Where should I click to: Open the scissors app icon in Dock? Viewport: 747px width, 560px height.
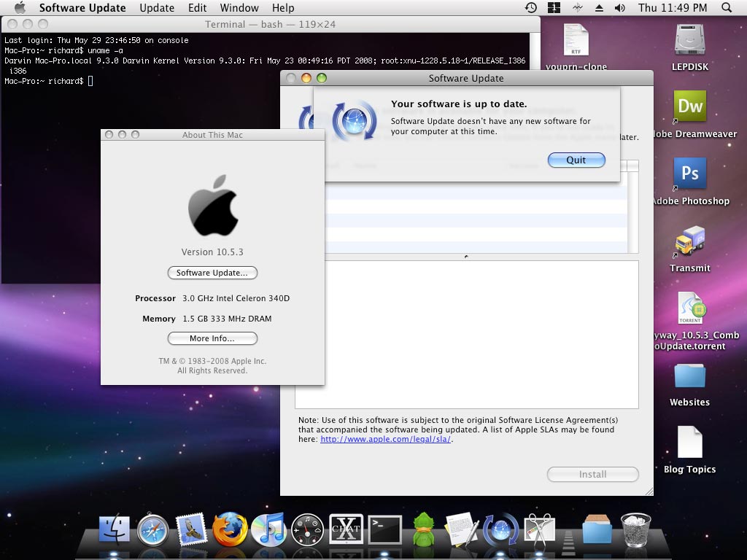pyautogui.click(x=539, y=529)
